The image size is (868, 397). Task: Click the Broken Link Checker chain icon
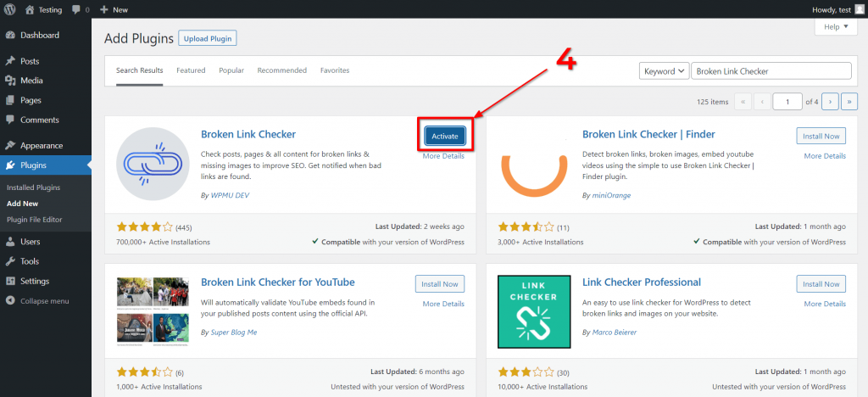[x=153, y=164]
